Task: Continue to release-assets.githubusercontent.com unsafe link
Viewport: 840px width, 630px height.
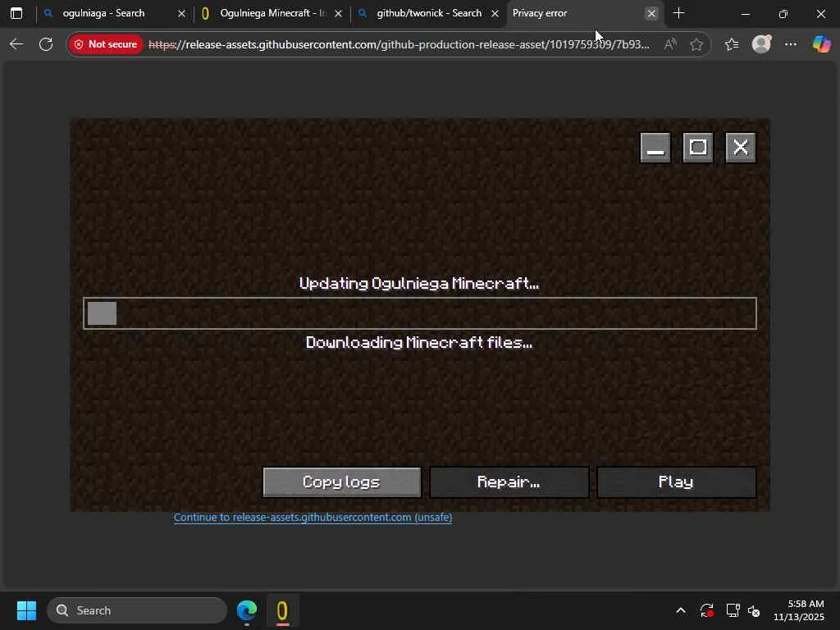Action: (313, 518)
